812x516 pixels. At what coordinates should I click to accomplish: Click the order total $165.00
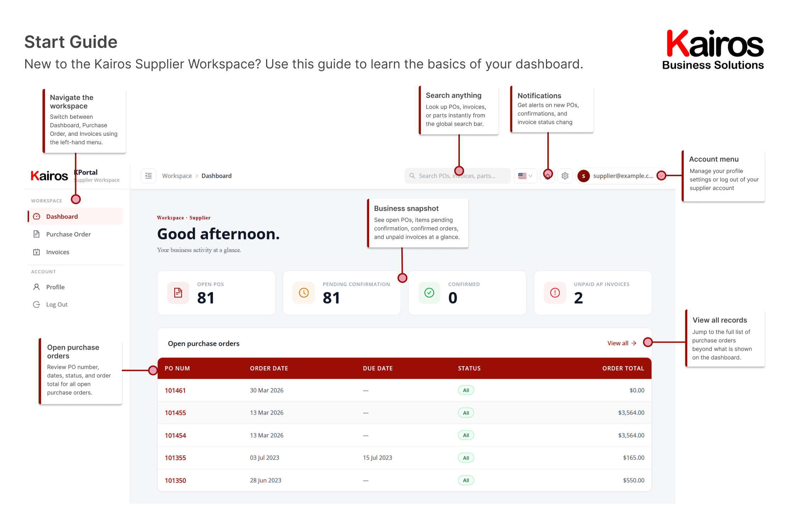point(634,458)
